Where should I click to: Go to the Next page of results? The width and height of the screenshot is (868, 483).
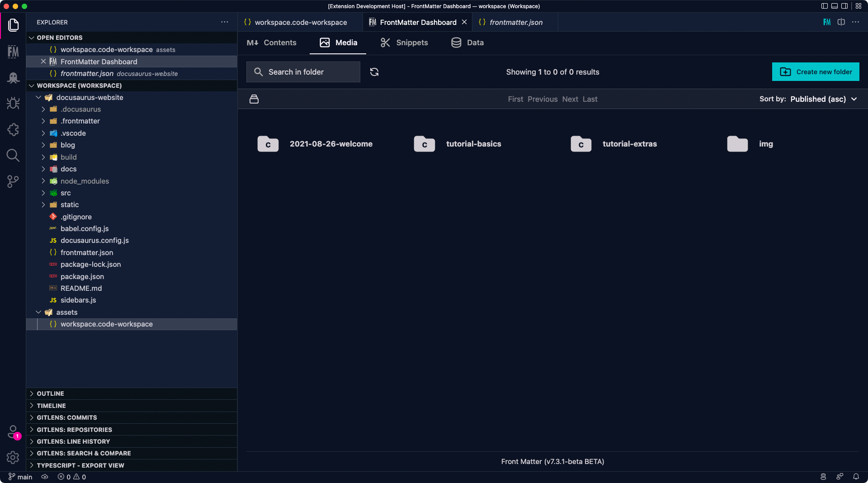[x=570, y=99]
